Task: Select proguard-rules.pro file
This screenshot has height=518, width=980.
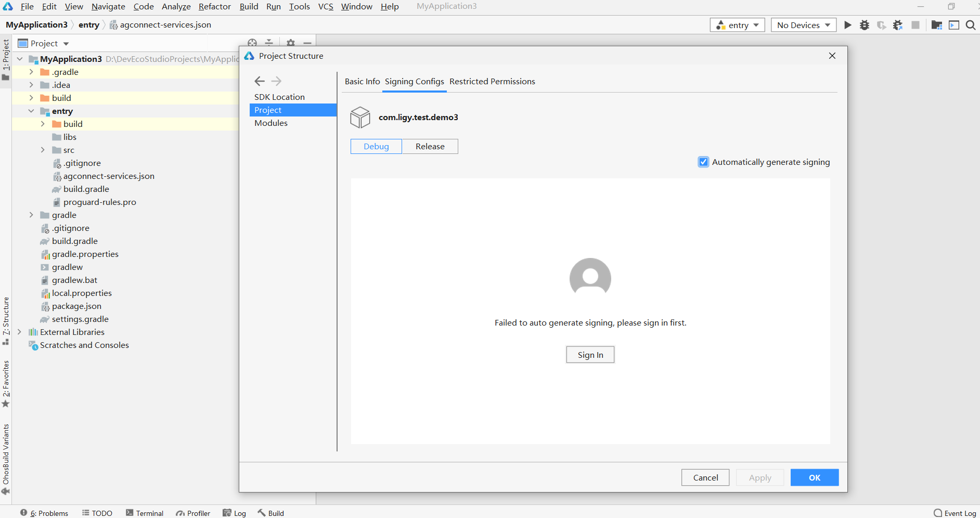Action: coord(99,202)
